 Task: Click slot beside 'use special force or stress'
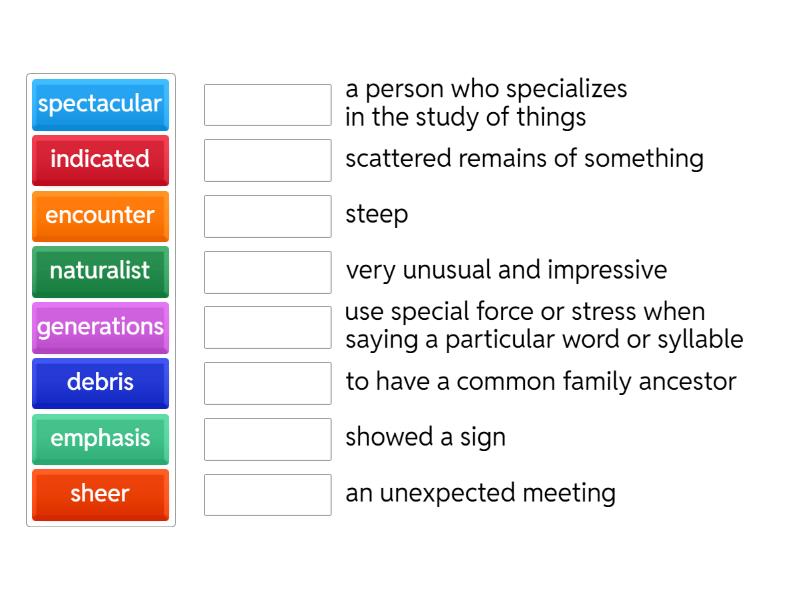[267, 327]
